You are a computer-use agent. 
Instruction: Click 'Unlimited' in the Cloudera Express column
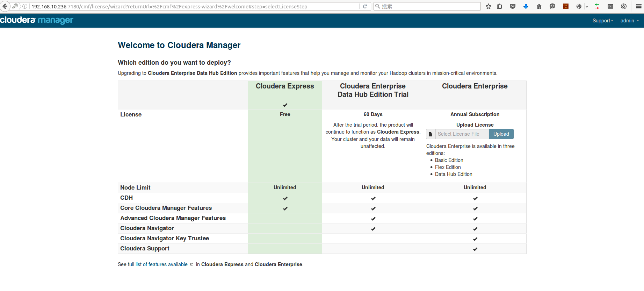(285, 187)
